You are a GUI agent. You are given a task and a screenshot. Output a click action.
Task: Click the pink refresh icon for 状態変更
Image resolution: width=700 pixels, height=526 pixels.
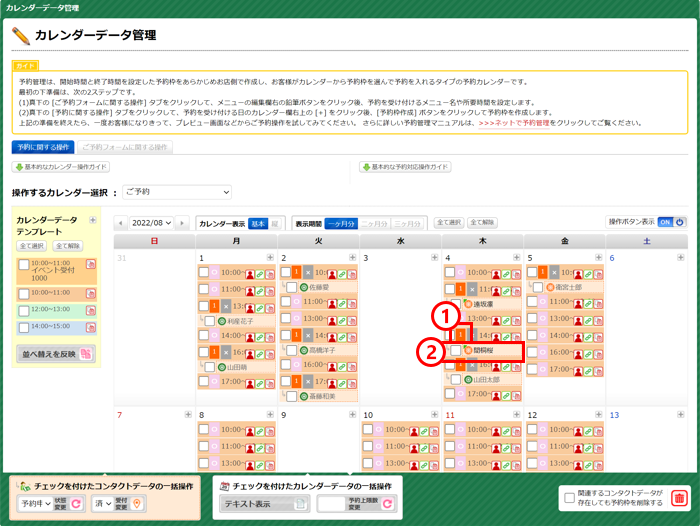[76, 504]
